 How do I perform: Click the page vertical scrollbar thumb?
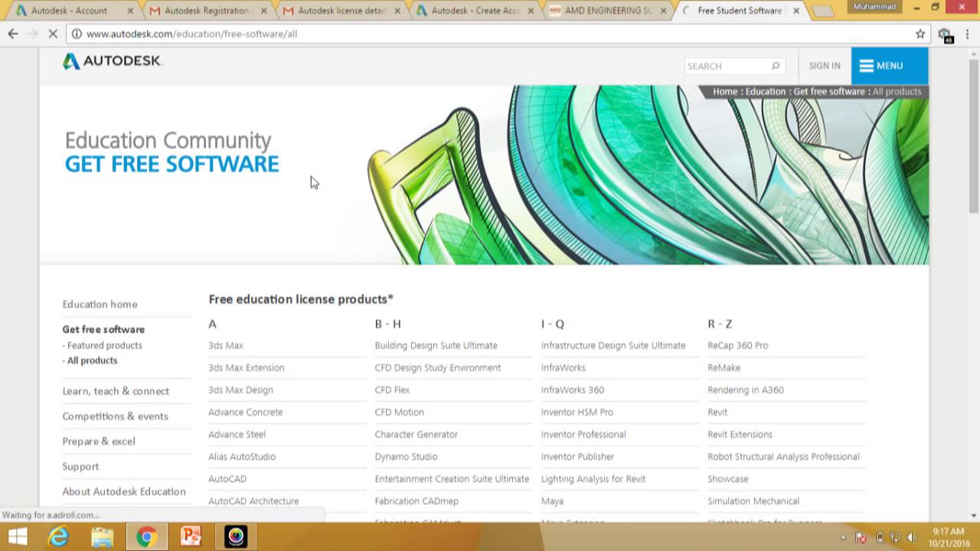(x=973, y=136)
